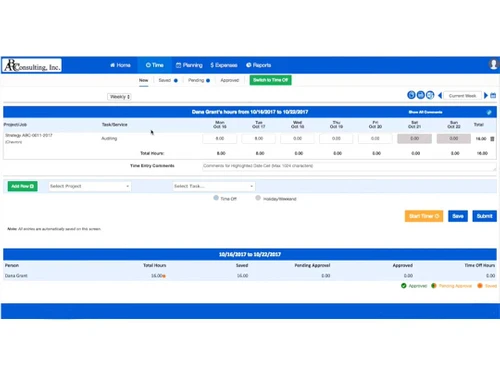The image size is (500, 375).
Task: Click the Auditing task text
Action: coord(109,138)
